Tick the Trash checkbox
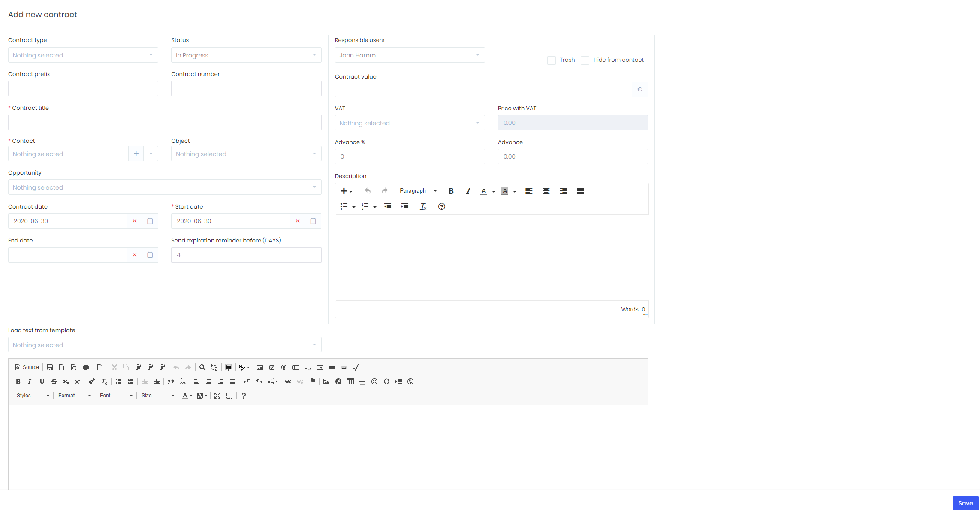Screen dimensions: 980x517 pyautogui.click(x=552, y=60)
